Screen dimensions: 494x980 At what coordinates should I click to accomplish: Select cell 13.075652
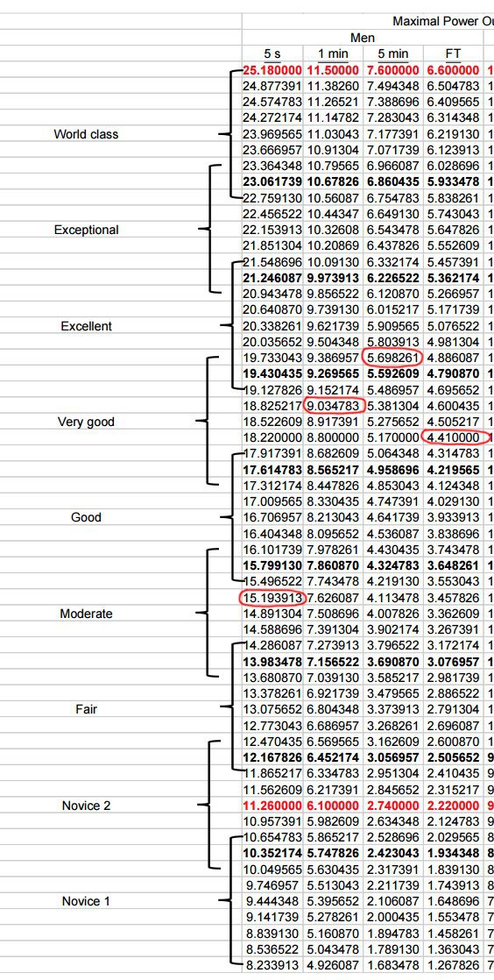coord(272,709)
